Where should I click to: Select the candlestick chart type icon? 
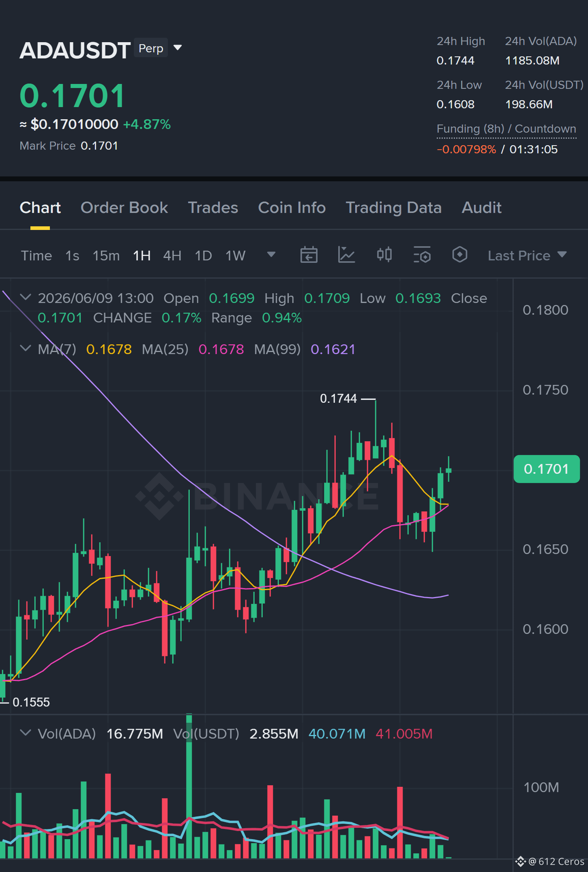point(384,255)
